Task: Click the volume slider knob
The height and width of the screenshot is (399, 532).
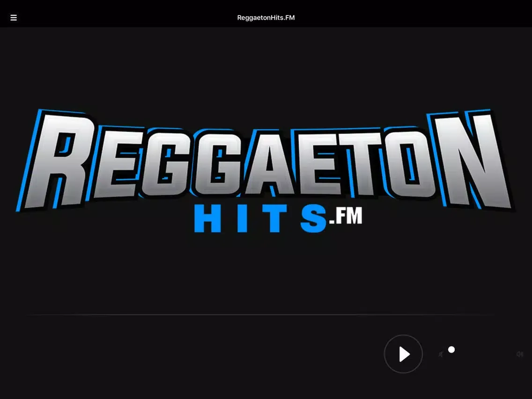Action: (x=451, y=349)
